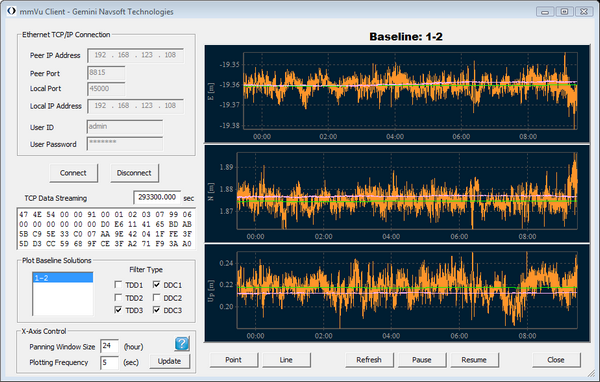Switch plot to Line mode

click(x=286, y=360)
